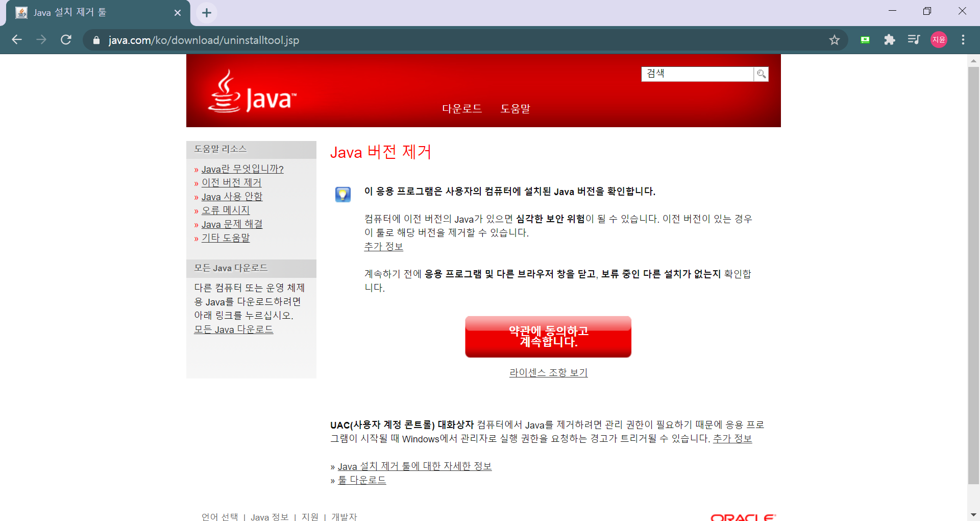
Task: Click the 모든 Java 다운로드 sidebar heading
Action: point(231,268)
